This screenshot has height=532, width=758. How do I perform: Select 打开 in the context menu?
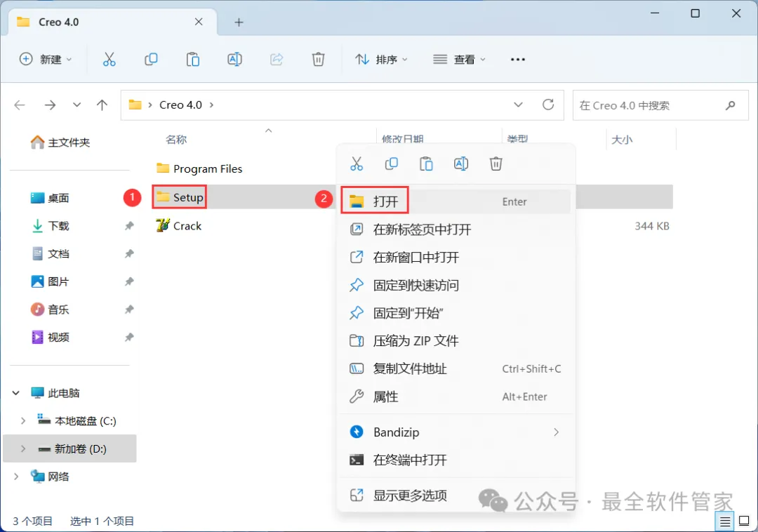coord(456,201)
